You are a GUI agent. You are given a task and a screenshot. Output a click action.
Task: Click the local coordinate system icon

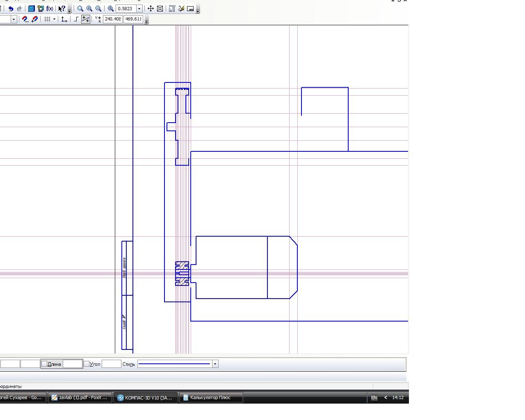tap(64, 19)
